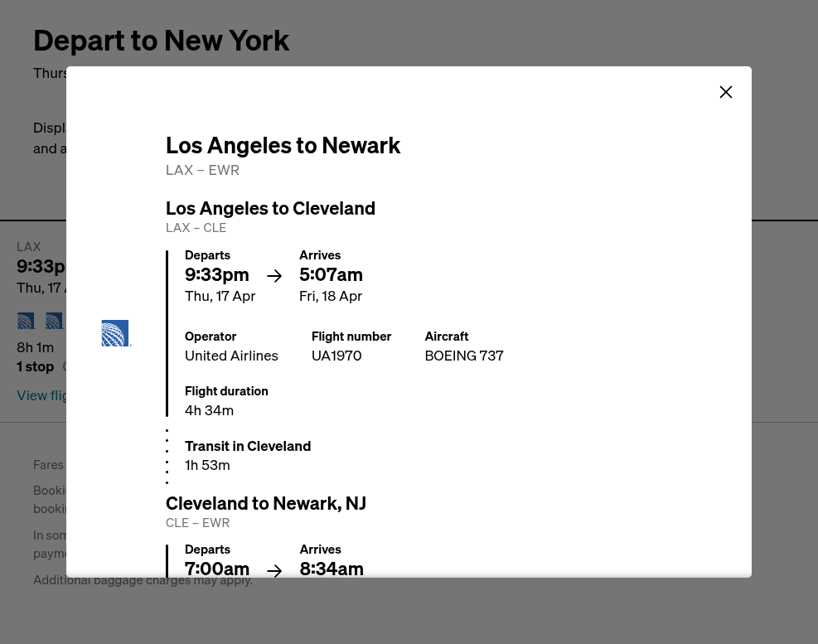
Task: Click the 8h 1m total duration behind dialog
Action: (35, 347)
